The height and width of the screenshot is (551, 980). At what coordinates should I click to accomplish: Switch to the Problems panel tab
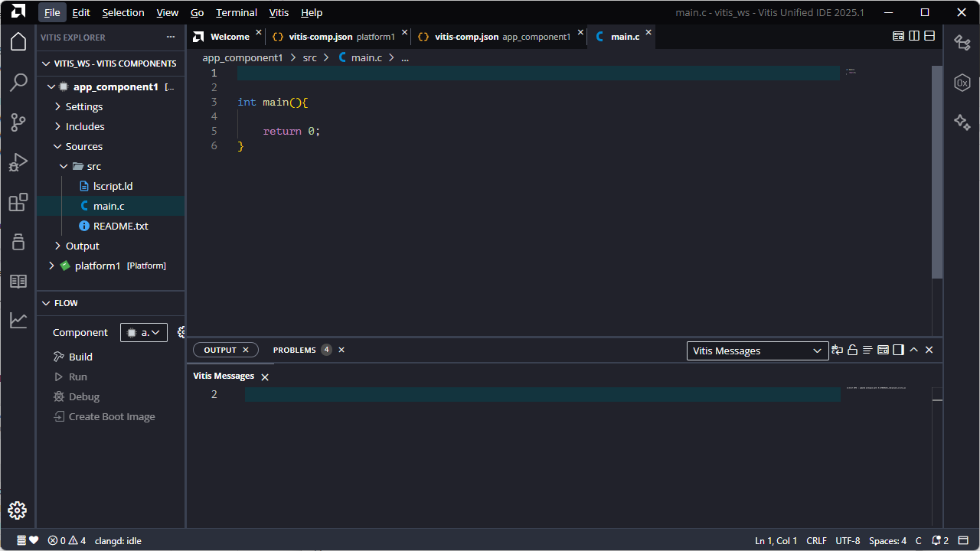295,350
